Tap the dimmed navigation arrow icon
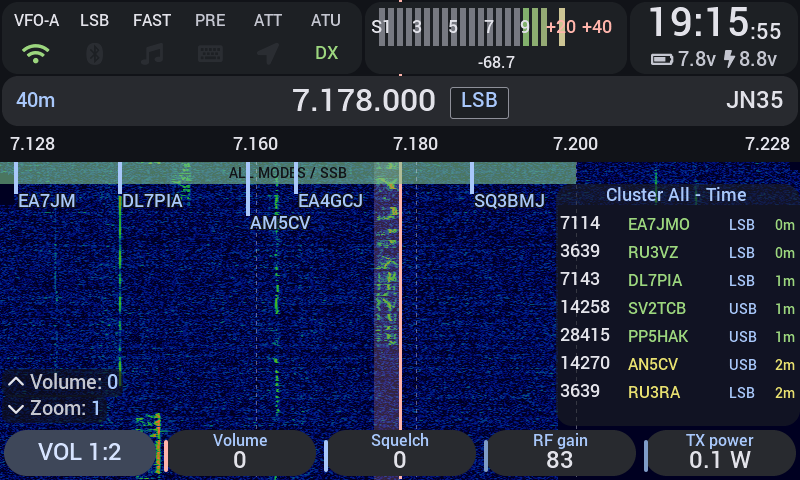The image size is (800, 480). point(268,54)
